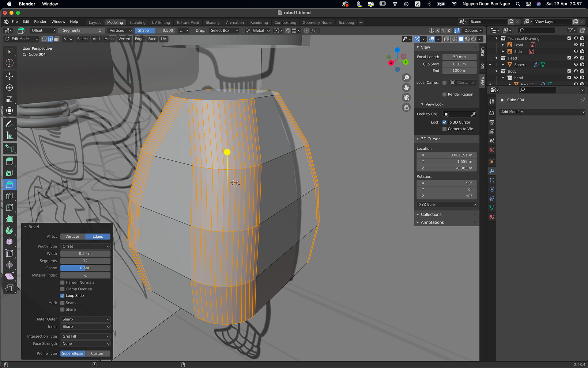The image size is (588, 368).
Task: Select the Shear tool
Action: (9, 276)
